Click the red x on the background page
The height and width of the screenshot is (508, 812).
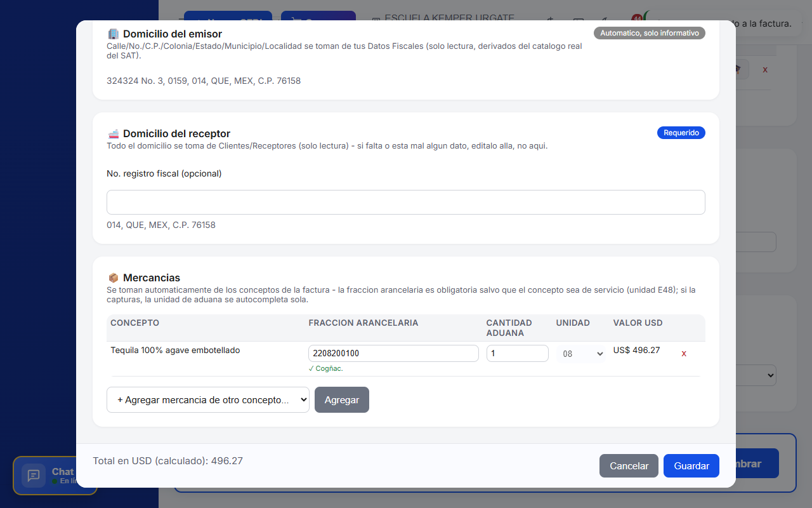765,69
